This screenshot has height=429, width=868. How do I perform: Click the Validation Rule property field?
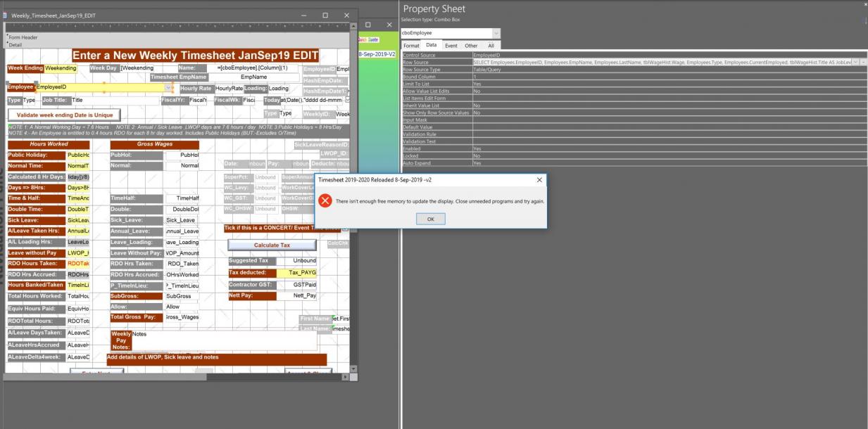669,134
